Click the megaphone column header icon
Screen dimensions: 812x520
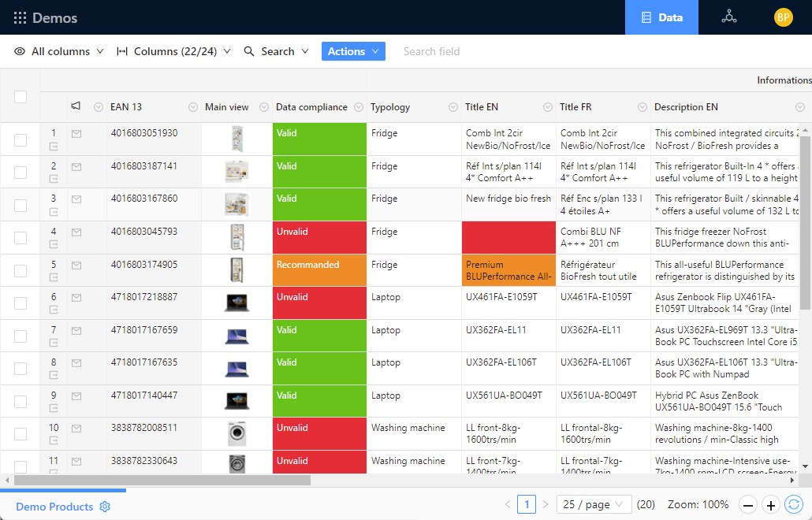click(x=76, y=106)
